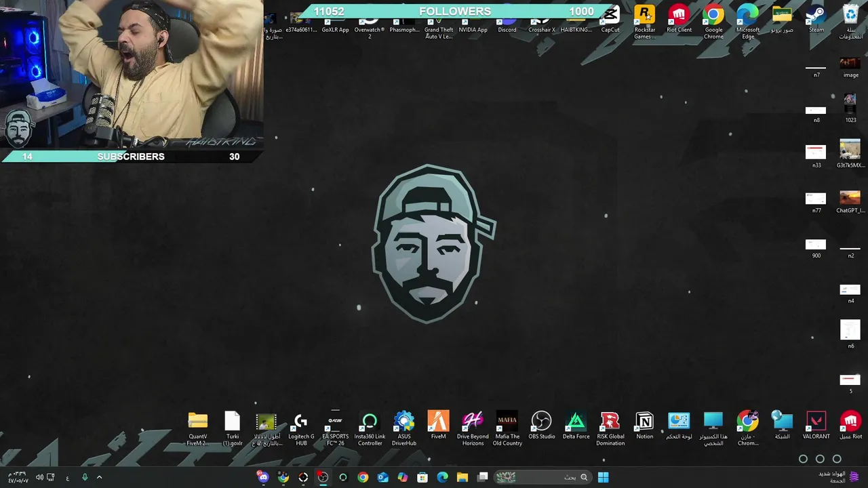The image size is (868, 488).
Task: Select the ChatGPT_I image file
Action: [850, 201]
